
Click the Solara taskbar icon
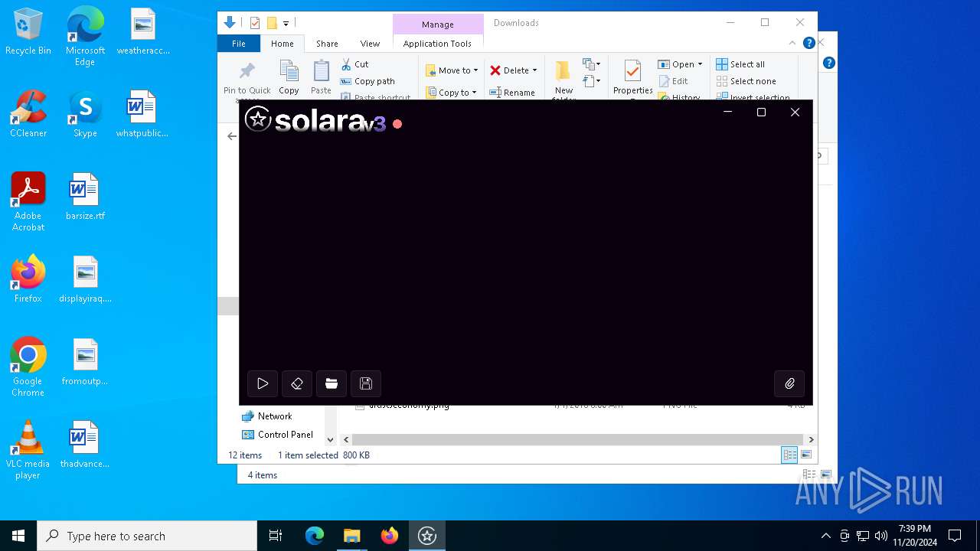(x=427, y=536)
